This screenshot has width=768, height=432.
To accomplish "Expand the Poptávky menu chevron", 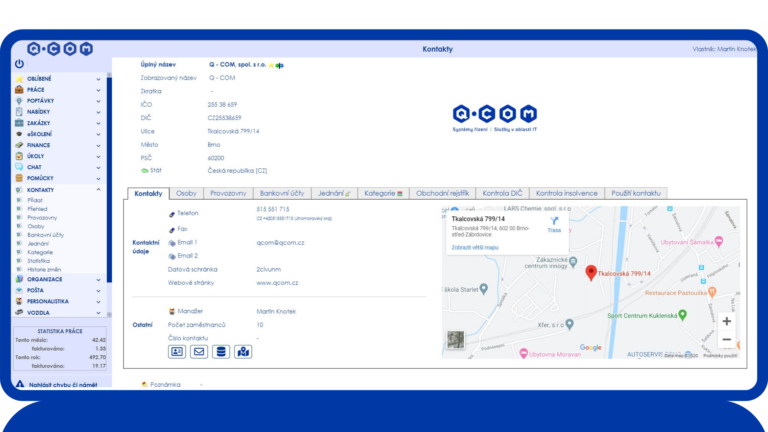I will (98, 101).
